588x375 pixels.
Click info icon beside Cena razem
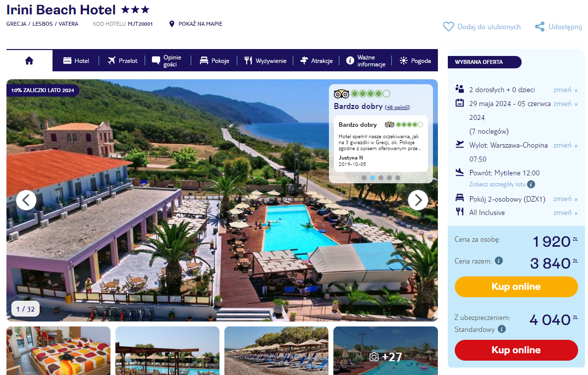[x=499, y=261]
